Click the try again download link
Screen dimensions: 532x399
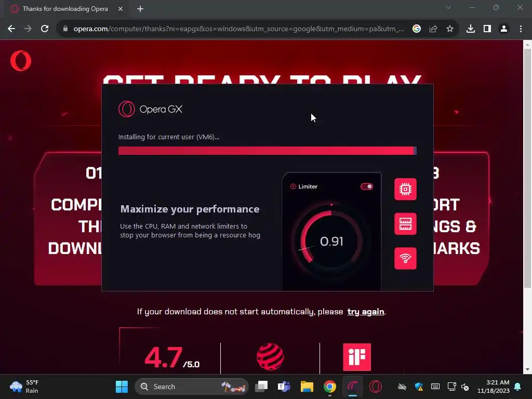(366, 312)
